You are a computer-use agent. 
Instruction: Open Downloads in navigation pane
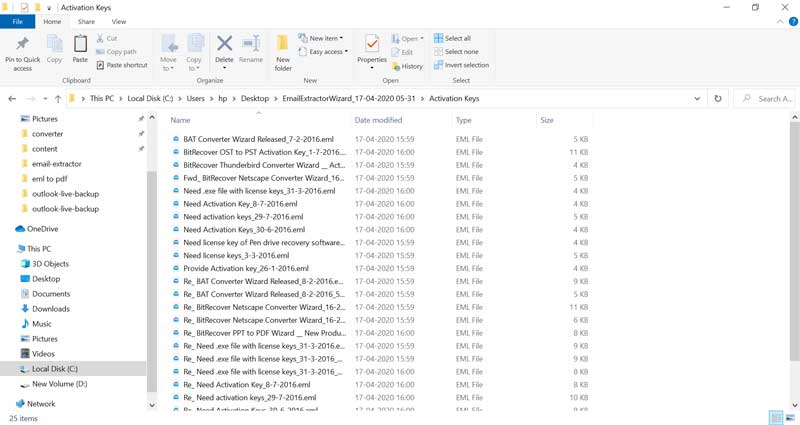click(51, 309)
